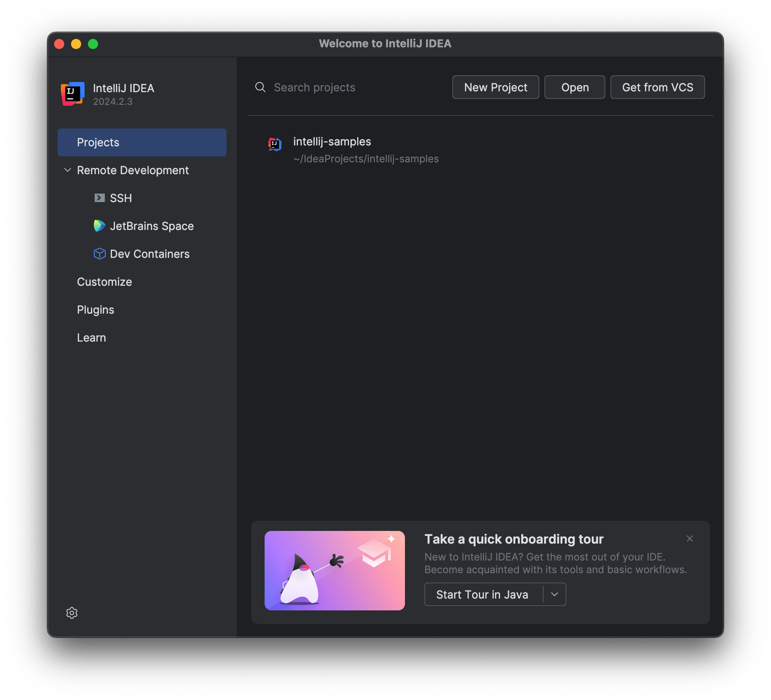
Task: Click the Get from VCS button
Action: pyautogui.click(x=657, y=87)
